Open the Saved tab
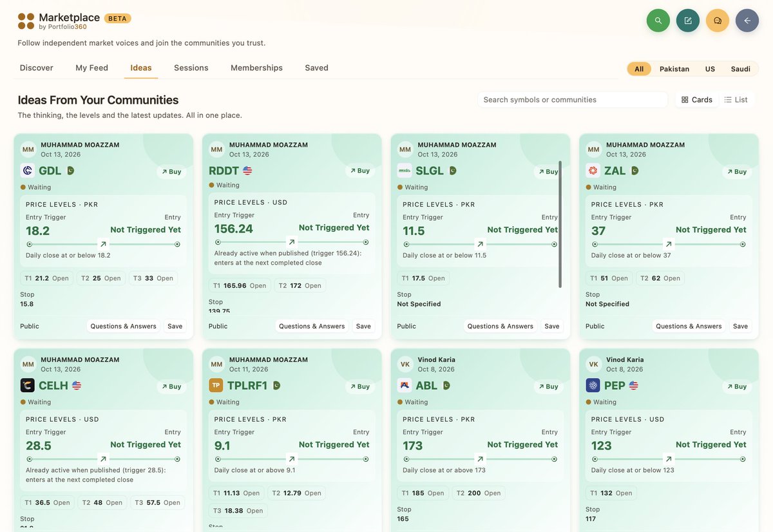The height and width of the screenshot is (532, 773). 316,68
